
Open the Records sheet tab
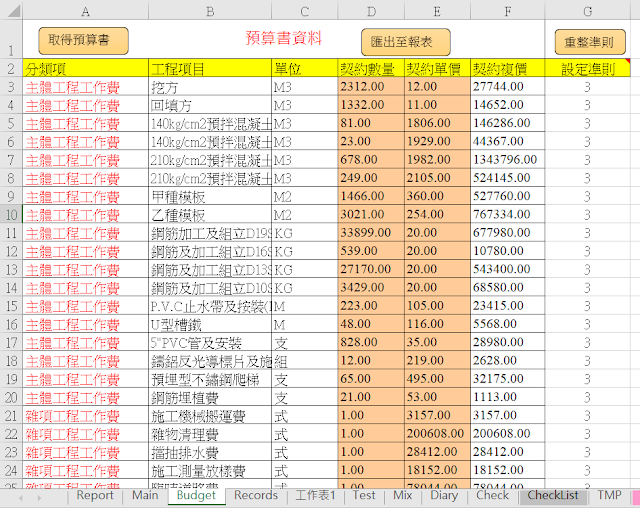click(256, 495)
